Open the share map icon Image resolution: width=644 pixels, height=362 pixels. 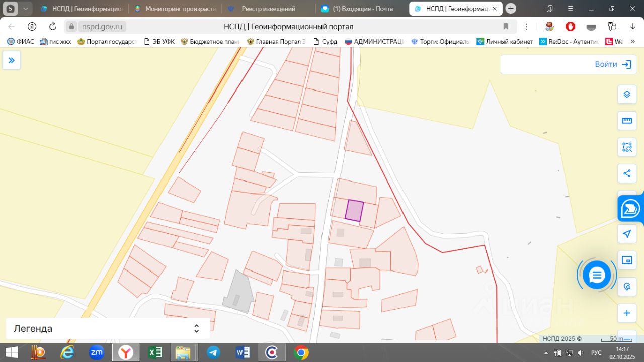(627, 173)
